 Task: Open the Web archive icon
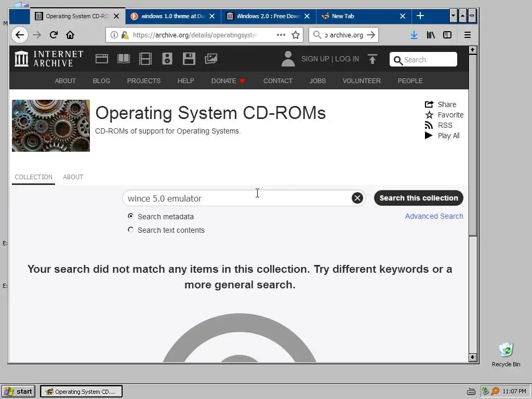(x=102, y=59)
